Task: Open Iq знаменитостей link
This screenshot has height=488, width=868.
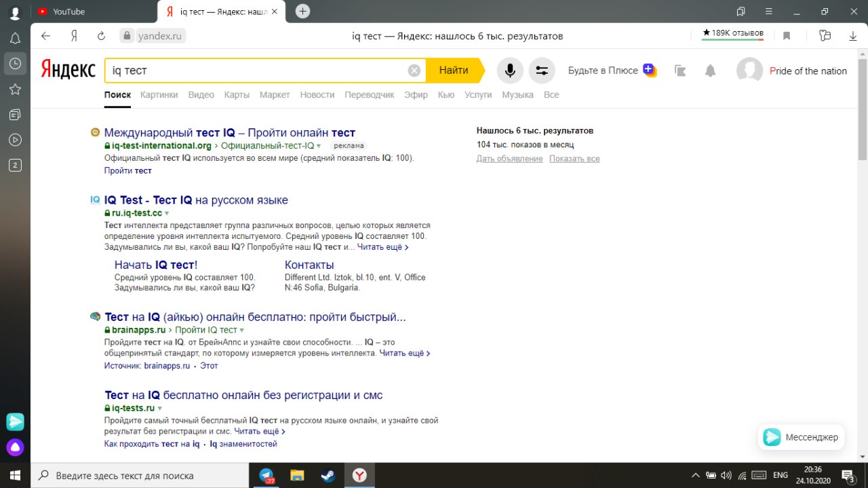Action: pyautogui.click(x=243, y=444)
